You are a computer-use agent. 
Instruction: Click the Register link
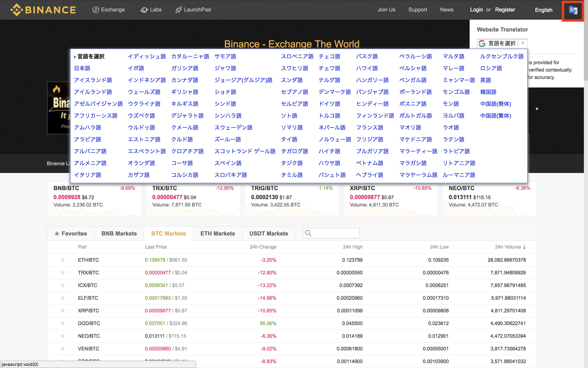click(x=505, y=10)
